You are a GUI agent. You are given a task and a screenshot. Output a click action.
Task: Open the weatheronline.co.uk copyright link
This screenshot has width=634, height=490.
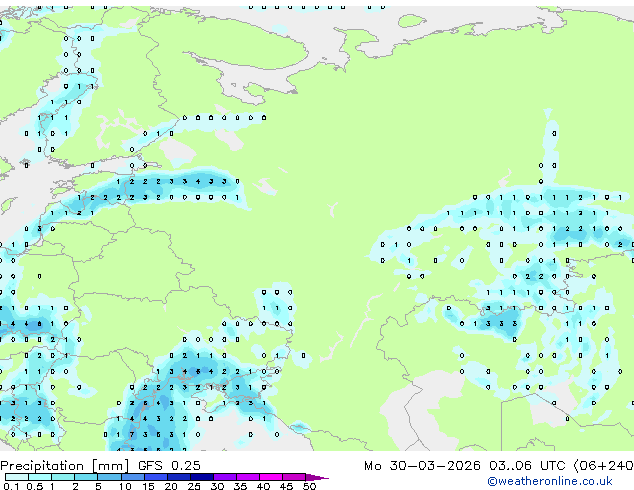(x=550, y=481)
